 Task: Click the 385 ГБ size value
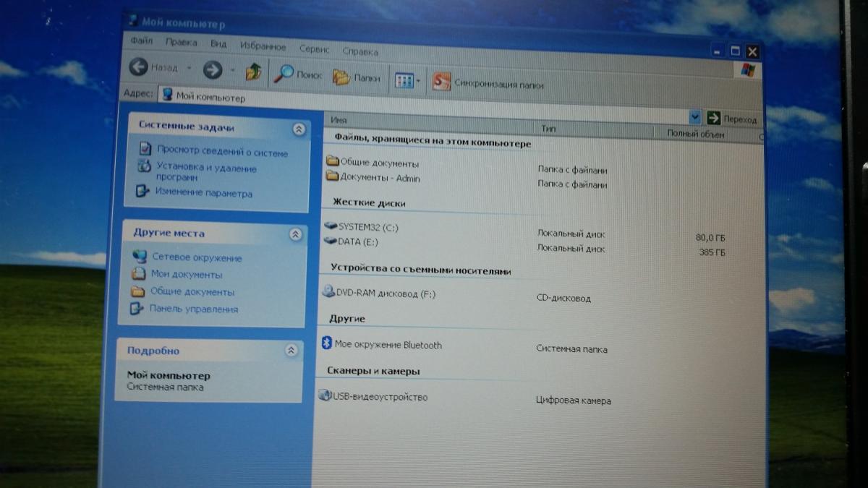pyautogui.click(x=713, y=253)
